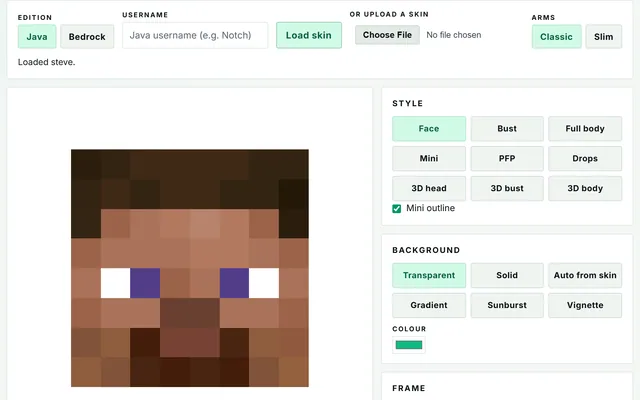Set background to Solid
The width and height of the screenshot is (640, 400).
coord(507,276)
